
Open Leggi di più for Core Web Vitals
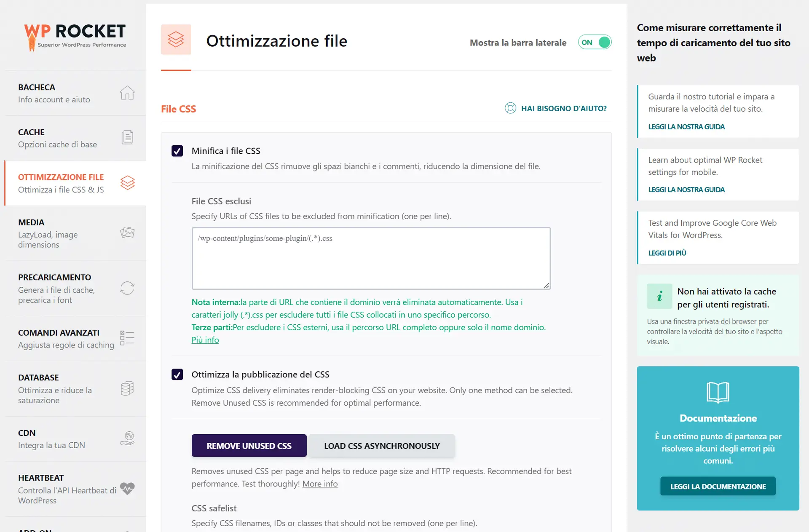click(x=667, y=253)
